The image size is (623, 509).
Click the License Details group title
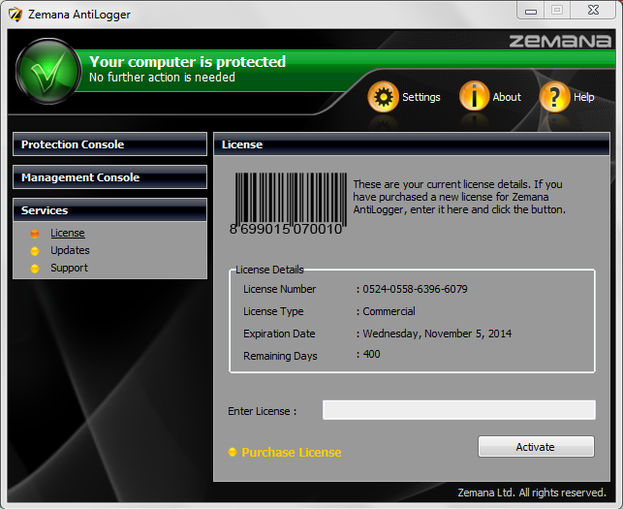pos(269,269)
